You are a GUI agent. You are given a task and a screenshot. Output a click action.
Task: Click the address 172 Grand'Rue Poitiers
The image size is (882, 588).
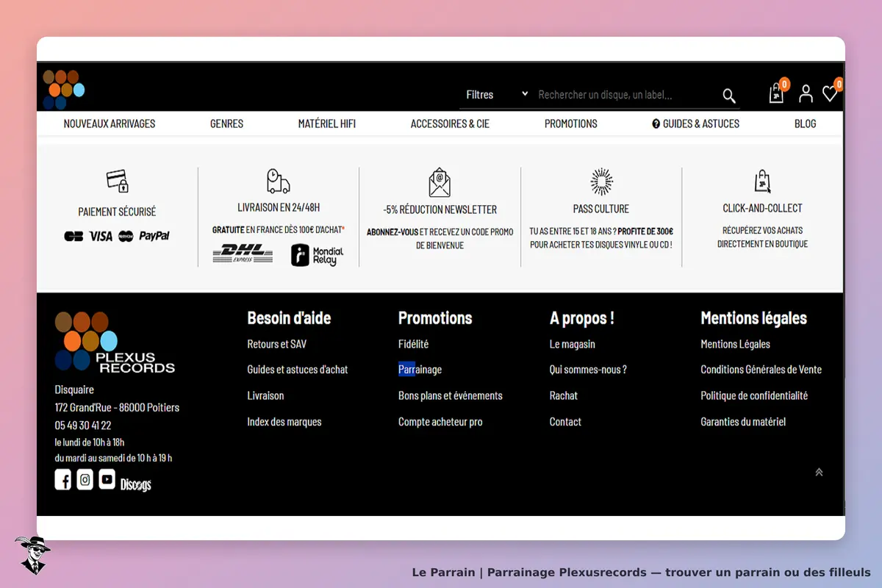click(117, 407)
